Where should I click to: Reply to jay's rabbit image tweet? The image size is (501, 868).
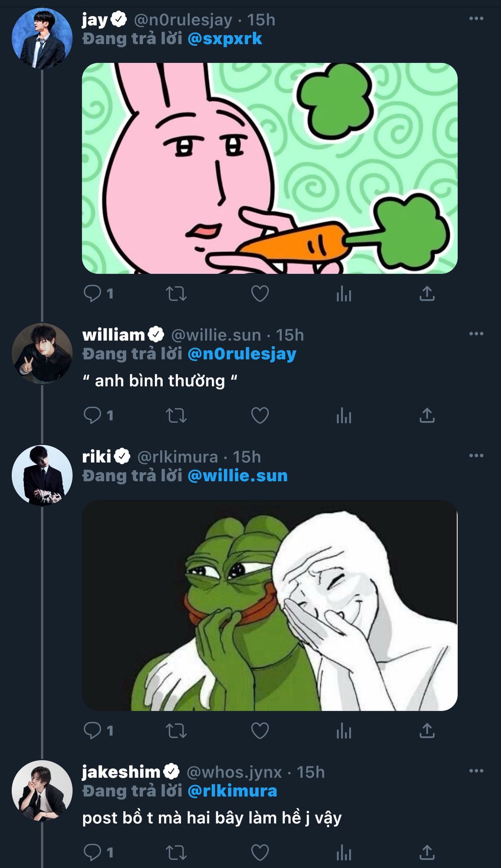click(93, 294)
